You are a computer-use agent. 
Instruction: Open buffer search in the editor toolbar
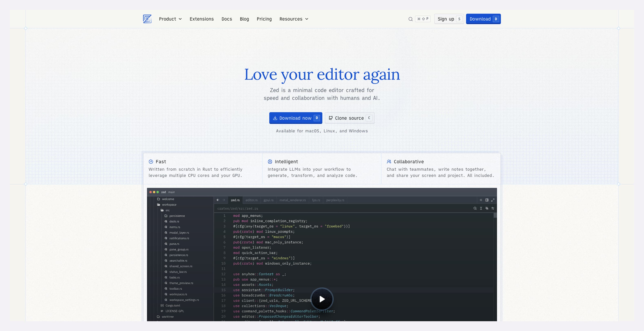475,208
